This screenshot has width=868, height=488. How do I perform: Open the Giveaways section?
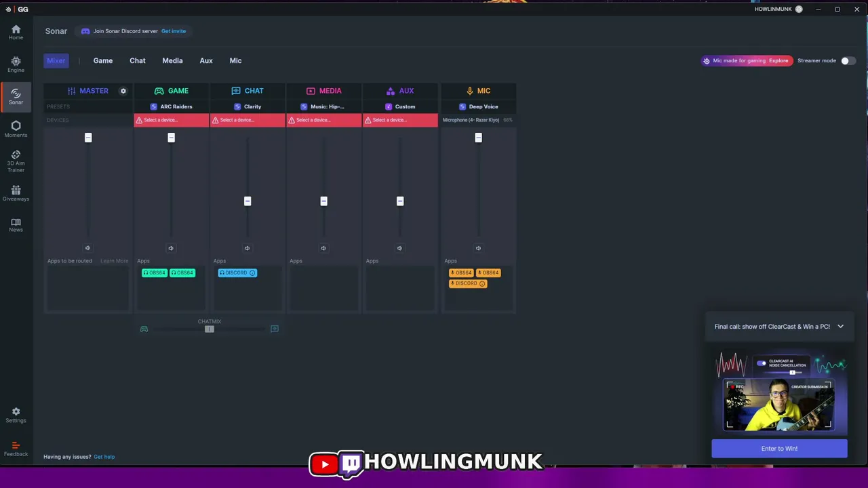16,193
